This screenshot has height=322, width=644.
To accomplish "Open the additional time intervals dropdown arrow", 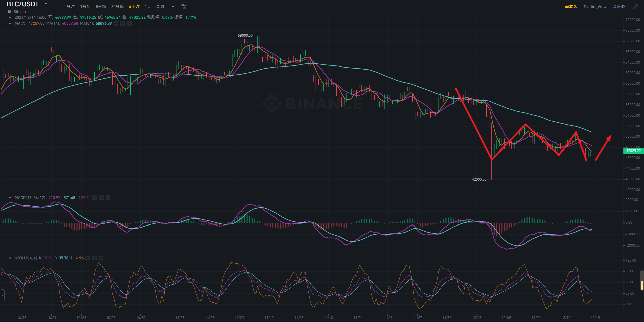I will pyautogui.click(x=173, y=7).
